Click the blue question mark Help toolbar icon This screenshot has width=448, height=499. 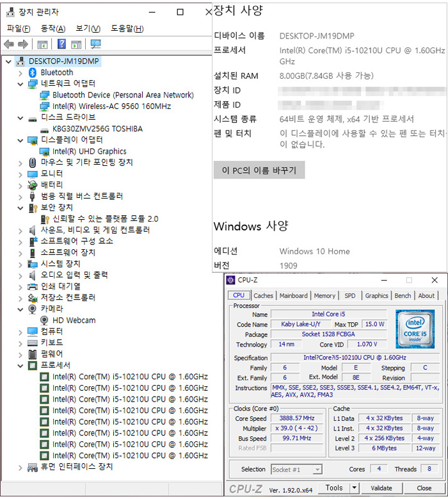pos(61,44)
